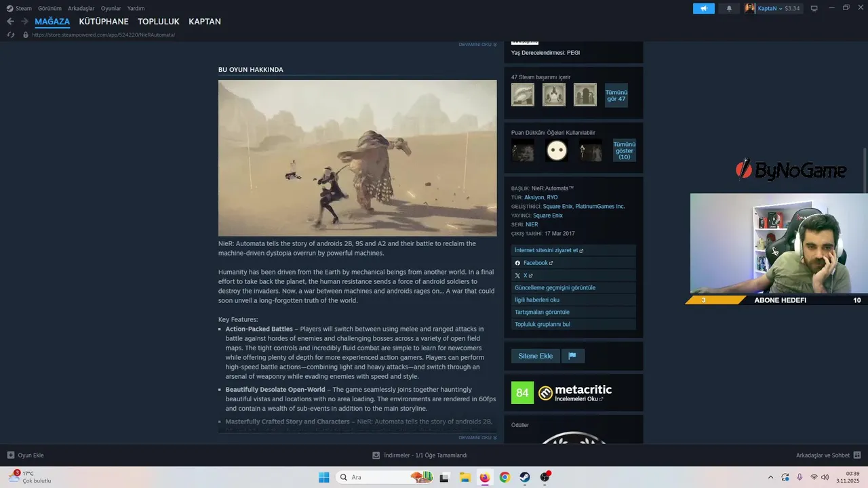Click the Metacritic score 84 badge
Viewport: 868px width, 488px height.
pos(522,392)
